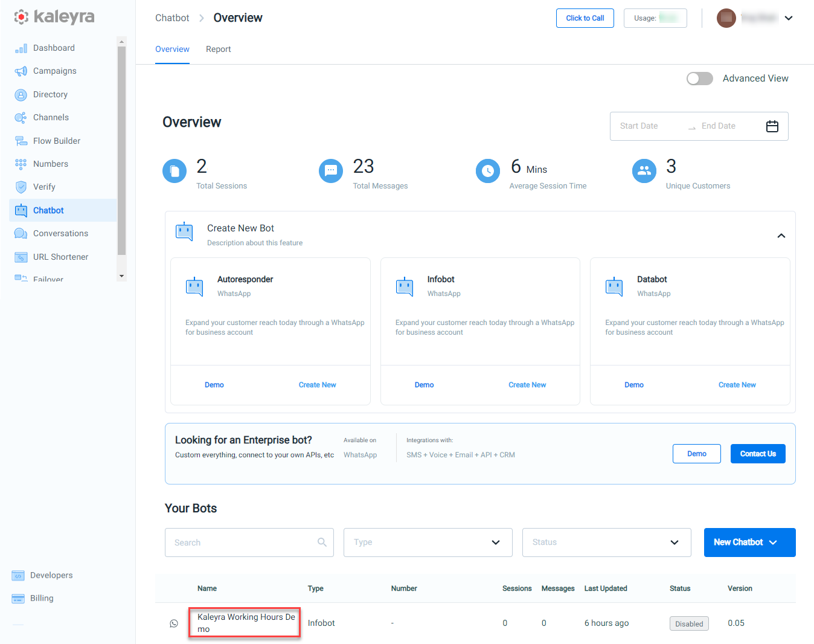Click WhatsApp icon in Kaleyra Working Hours row
Screen dimensions: 814x644
[x=174, y=623]
